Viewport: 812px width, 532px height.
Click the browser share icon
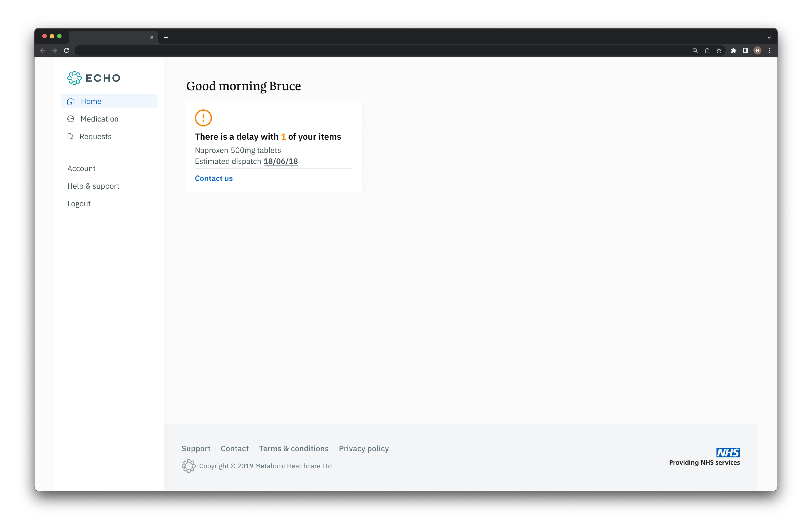(707, 51)
